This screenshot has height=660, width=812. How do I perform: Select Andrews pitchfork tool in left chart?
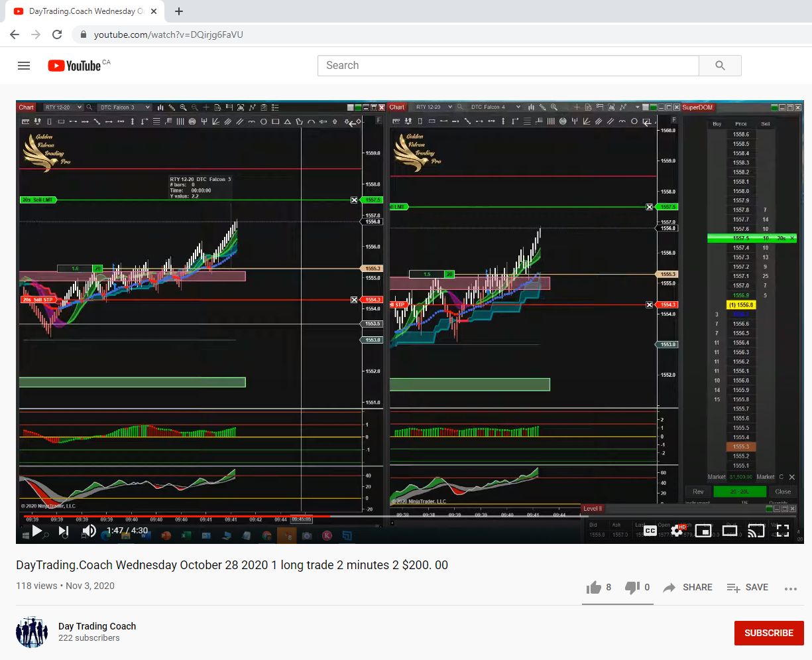[204, 121]
